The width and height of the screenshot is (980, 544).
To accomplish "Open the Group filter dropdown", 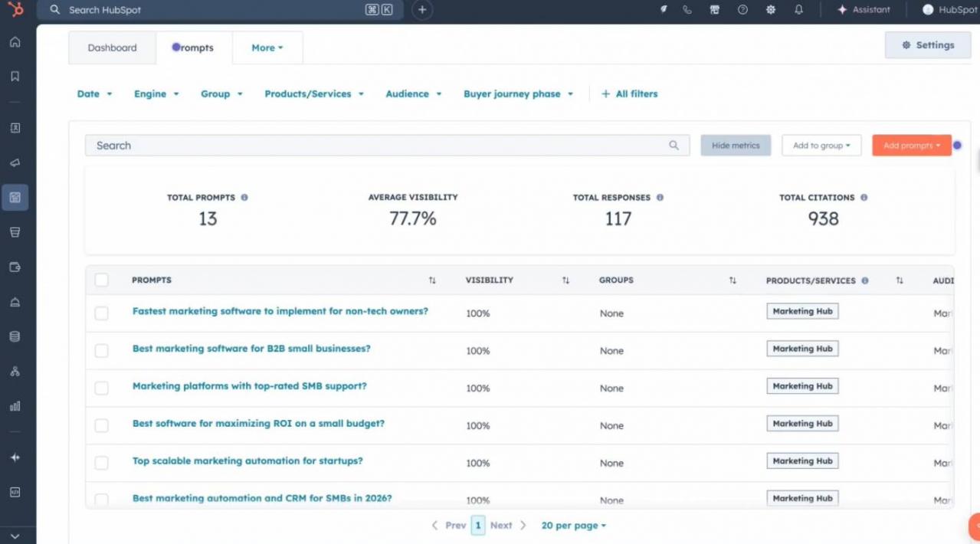I will (x=221, y=93).
